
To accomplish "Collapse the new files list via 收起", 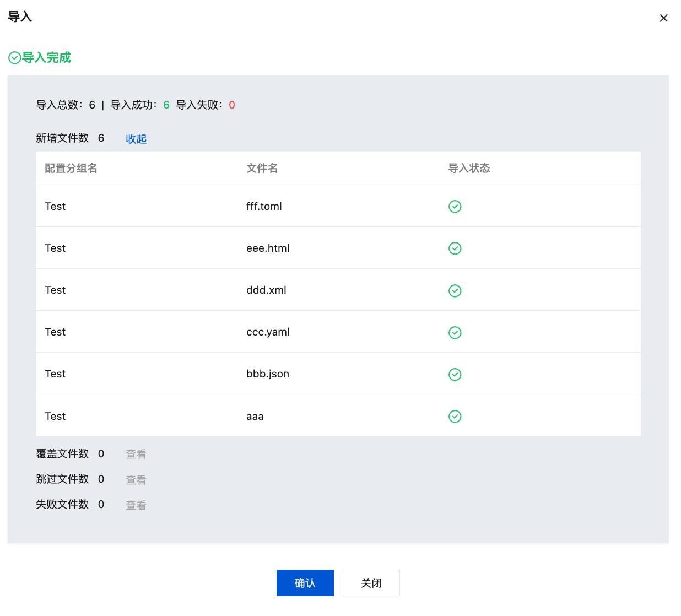I will (136, 139).
